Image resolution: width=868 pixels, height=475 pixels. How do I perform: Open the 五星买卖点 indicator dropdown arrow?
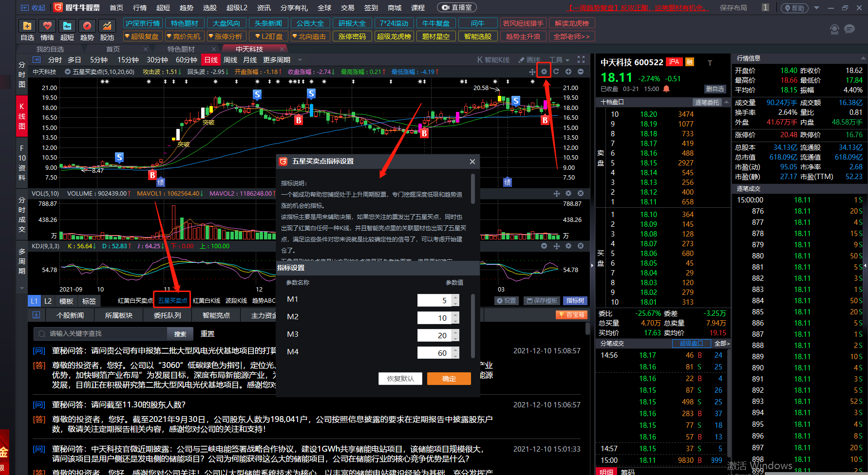[67, 72]
